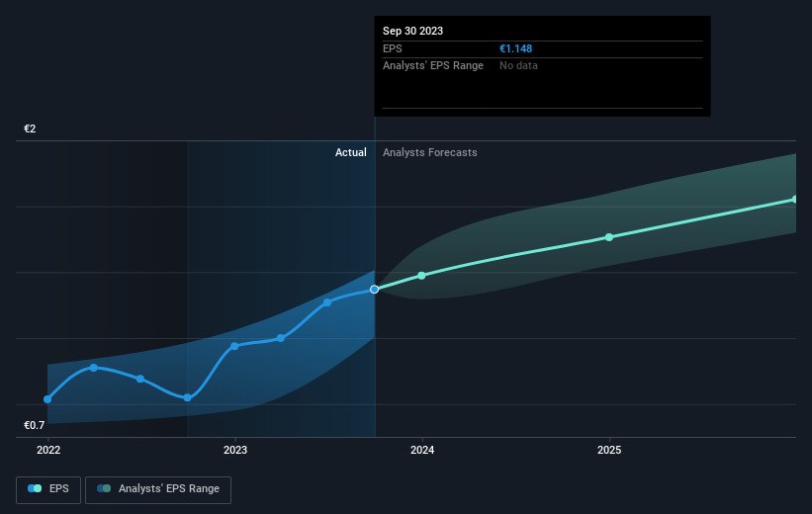
Task: Click the 2025 x-axis label
Action: click(609, 450)
